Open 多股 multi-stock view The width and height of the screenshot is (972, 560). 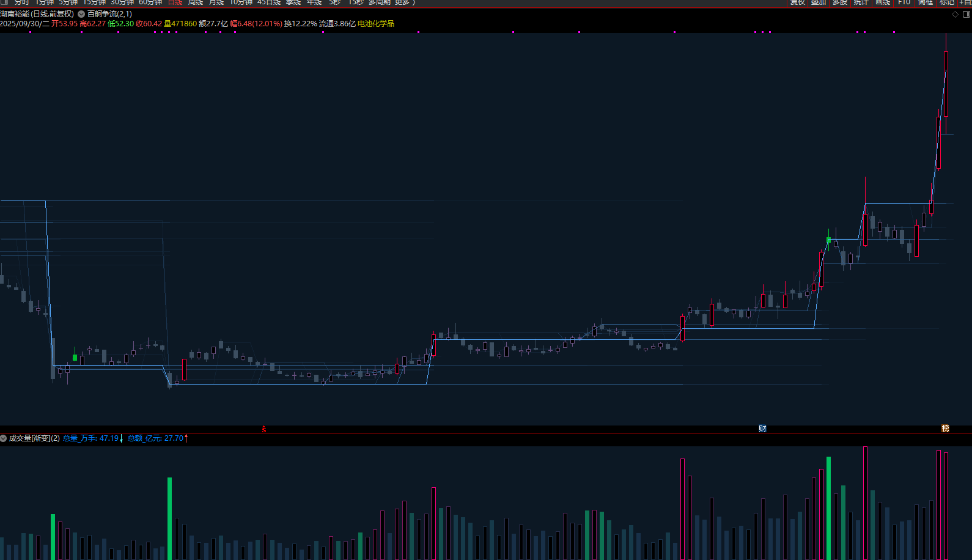pyautogui.click(x=840, y=2)
